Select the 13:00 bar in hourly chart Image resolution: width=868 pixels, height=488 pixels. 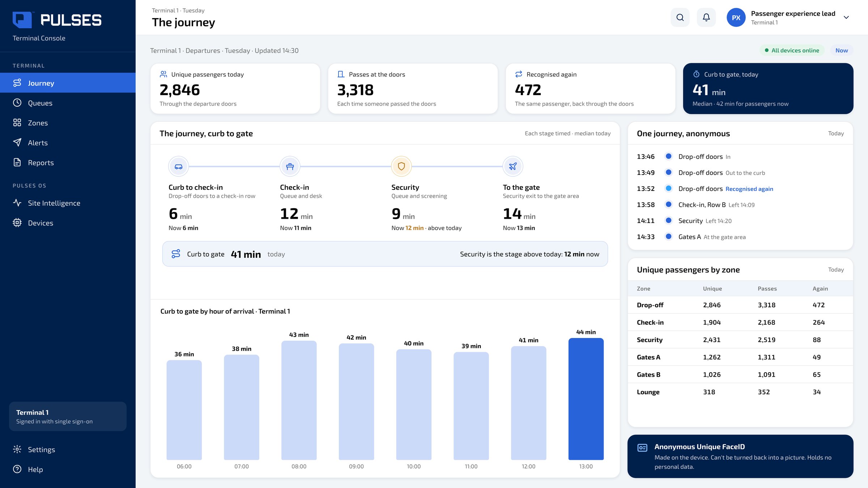tap(586, 399)
